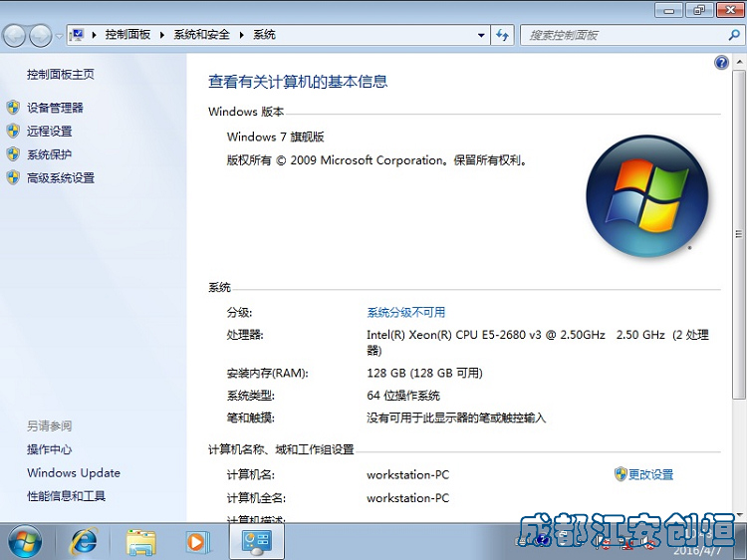The image size is (747, 560).
Task: Open 性能信息和工具 link
Action: point(66,496)
